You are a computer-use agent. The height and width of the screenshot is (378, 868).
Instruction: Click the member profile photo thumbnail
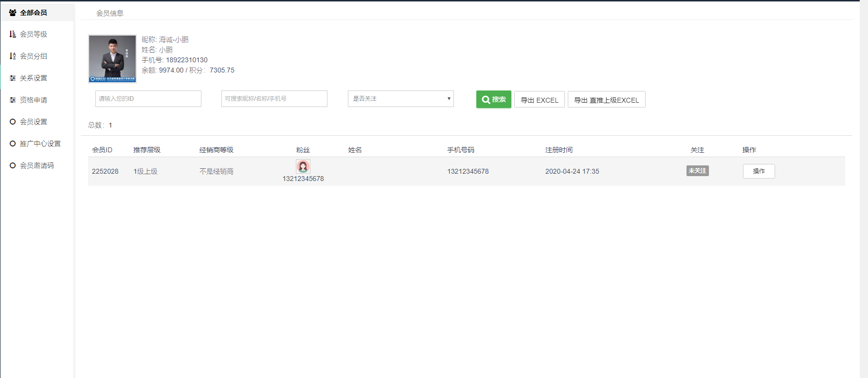[112, 59]
